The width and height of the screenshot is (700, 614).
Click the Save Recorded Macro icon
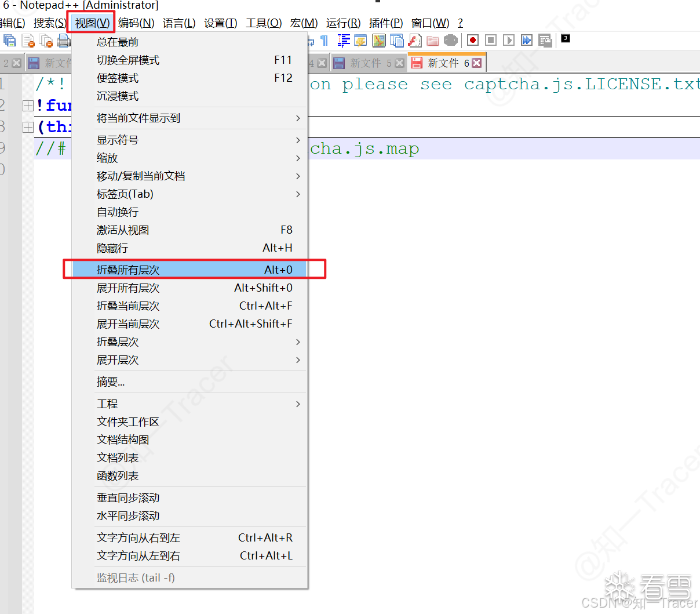coord(545,41)
